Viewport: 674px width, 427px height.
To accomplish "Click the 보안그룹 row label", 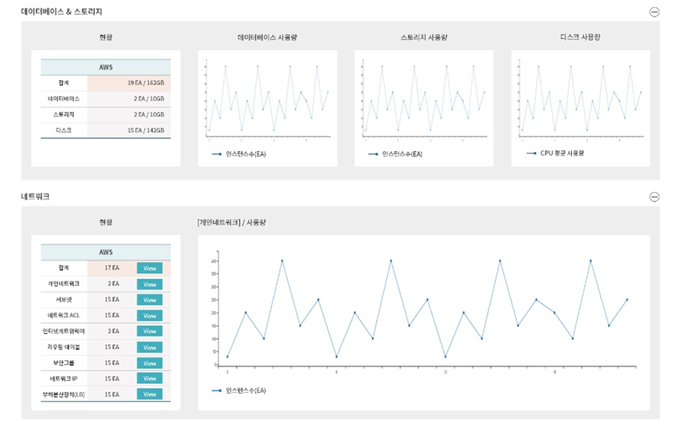I will point(64,363).
